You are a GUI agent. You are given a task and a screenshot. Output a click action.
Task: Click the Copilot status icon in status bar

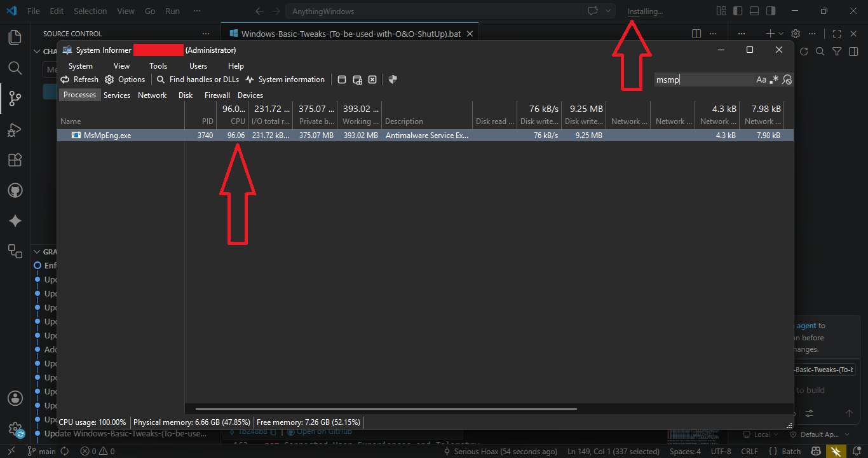817,452
